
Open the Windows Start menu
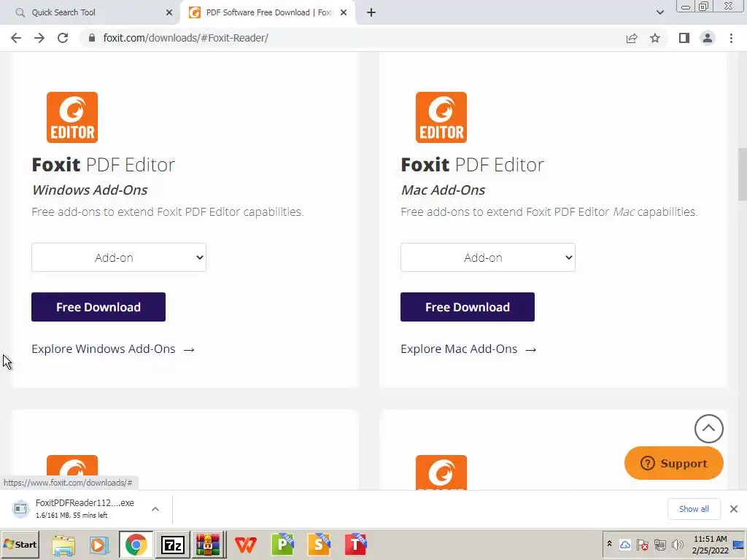point(20,545)
